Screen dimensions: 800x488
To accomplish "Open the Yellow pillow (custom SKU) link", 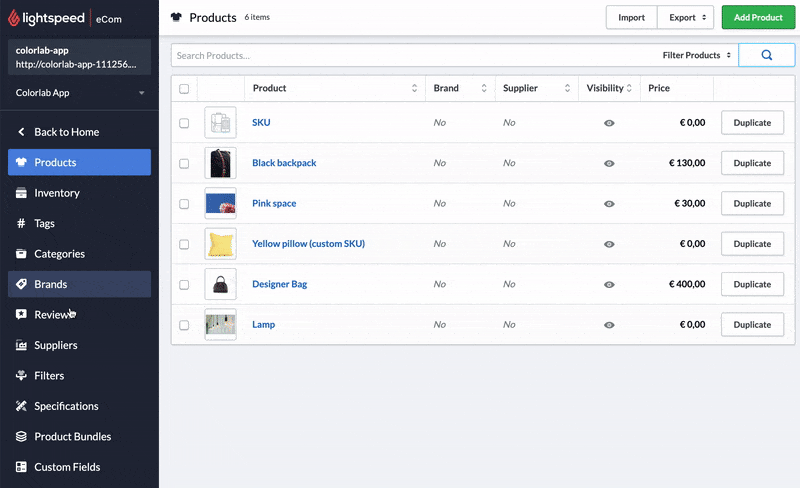I will (x=308, y=243).
